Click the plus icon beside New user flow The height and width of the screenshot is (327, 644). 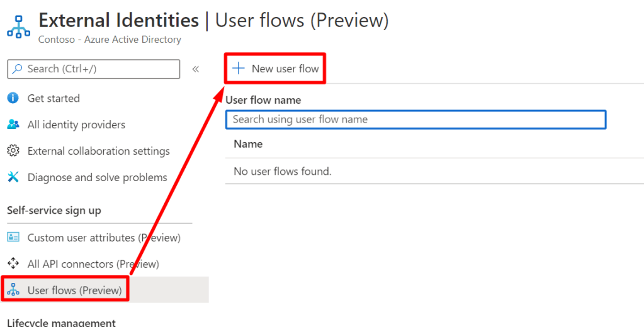tap(239, 69)
